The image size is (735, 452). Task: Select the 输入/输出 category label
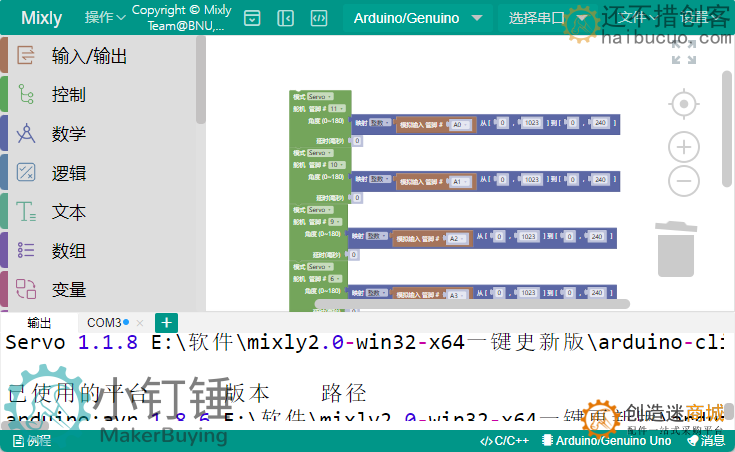tap(89, 56)
